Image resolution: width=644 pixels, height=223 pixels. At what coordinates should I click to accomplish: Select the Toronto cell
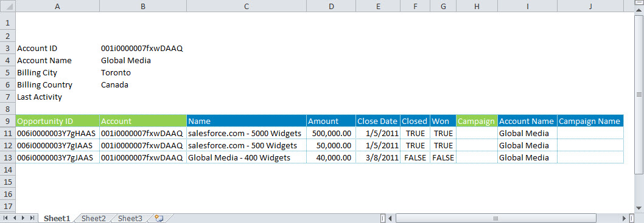142,72
